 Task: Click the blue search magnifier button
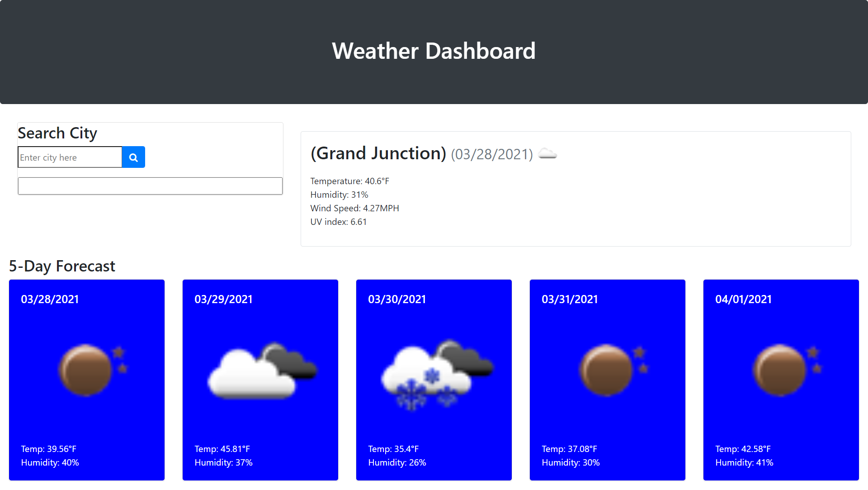(133, 157)
